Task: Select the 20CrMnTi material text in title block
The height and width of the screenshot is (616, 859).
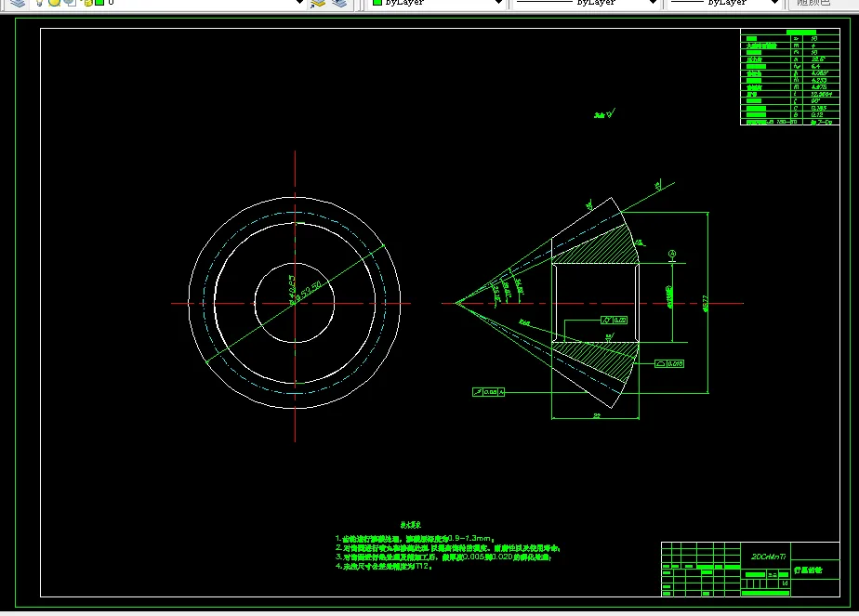Action: pyautogui.click(x=768, y=557)
